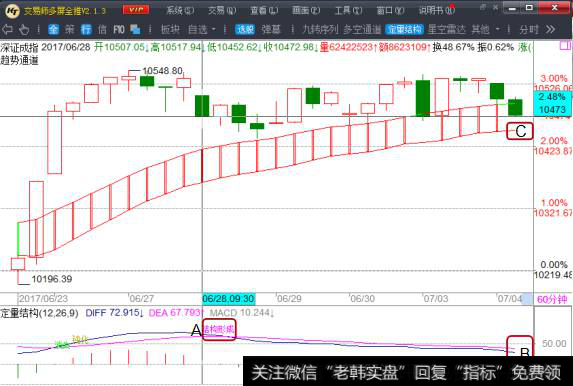Click the 10548.80 high price label
Image resolution: width=573 pixels, height=386 pixels.
click(162, 71)
